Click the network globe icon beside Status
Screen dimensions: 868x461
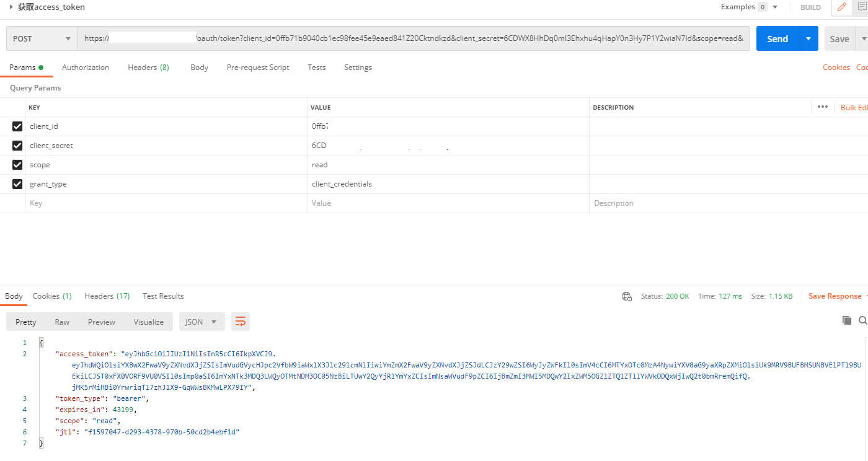pyautogui.click(x=627, y=296)
